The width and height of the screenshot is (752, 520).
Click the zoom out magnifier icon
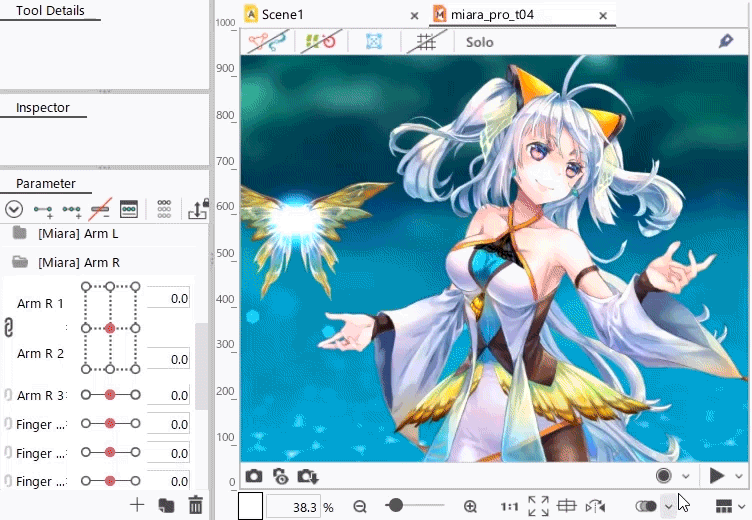coord(360,506)
